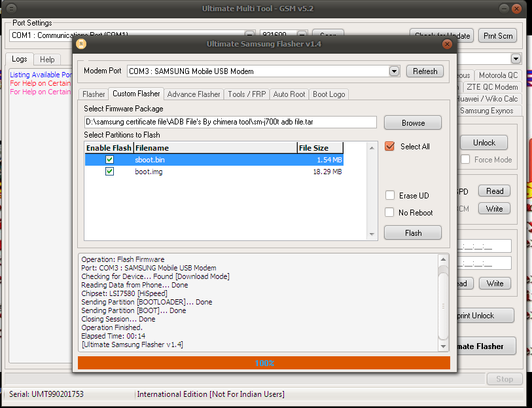This screenshot has width=532, height=408.
Task: Open the dropdown arrow at the right above Motorola QC
Action: pos(516,59)
